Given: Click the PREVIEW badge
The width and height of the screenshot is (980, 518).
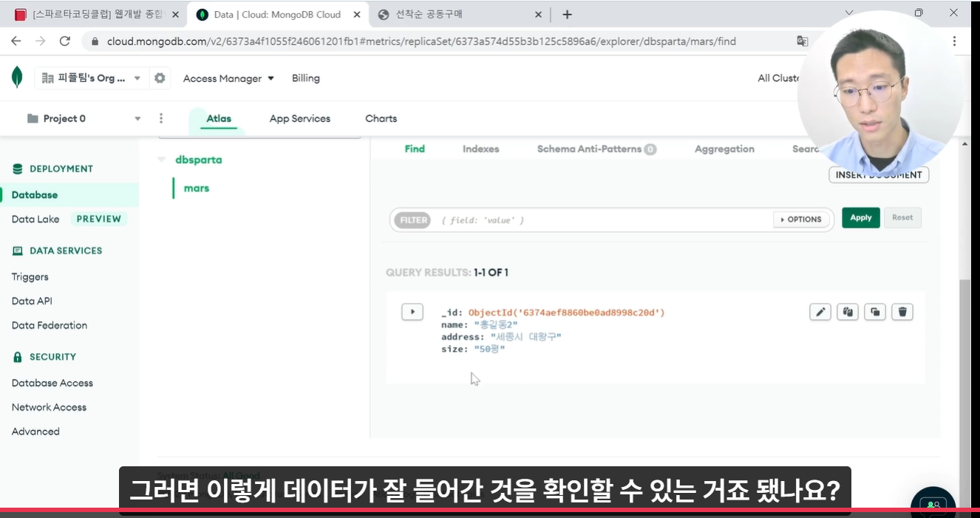Looking at the screenshot, I should tap(98, 219).
